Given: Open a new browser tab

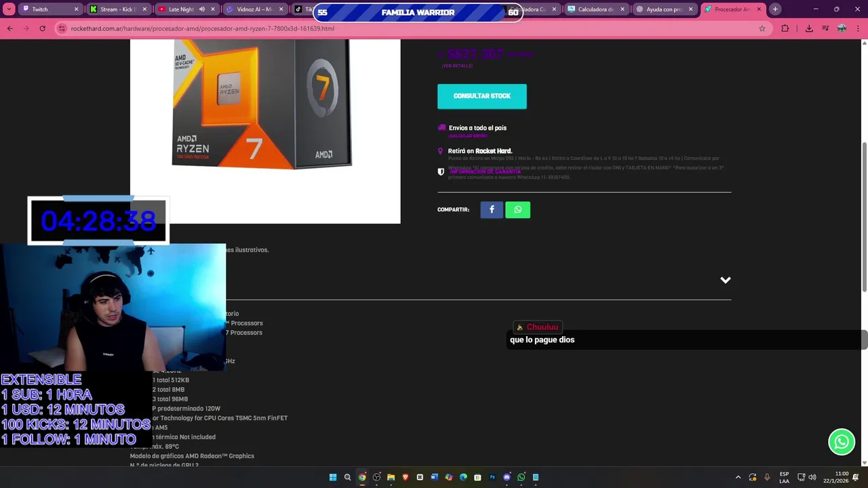Looking at the screenshot, I should 775,9.
